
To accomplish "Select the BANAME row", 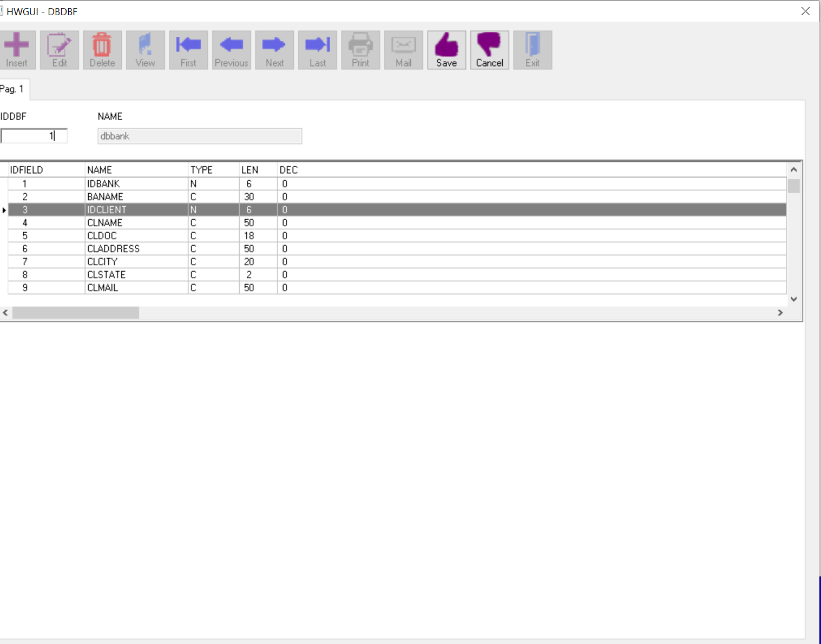I will [x=397, y=197].
